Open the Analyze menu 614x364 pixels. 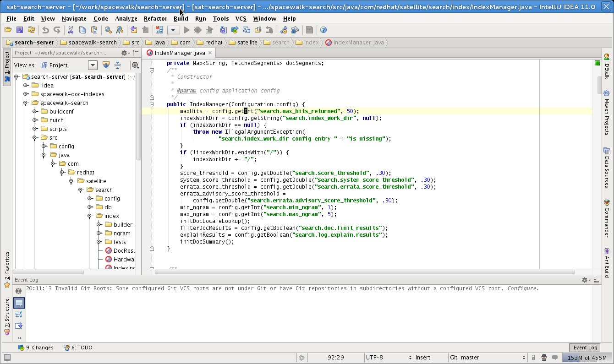(126, 18)
